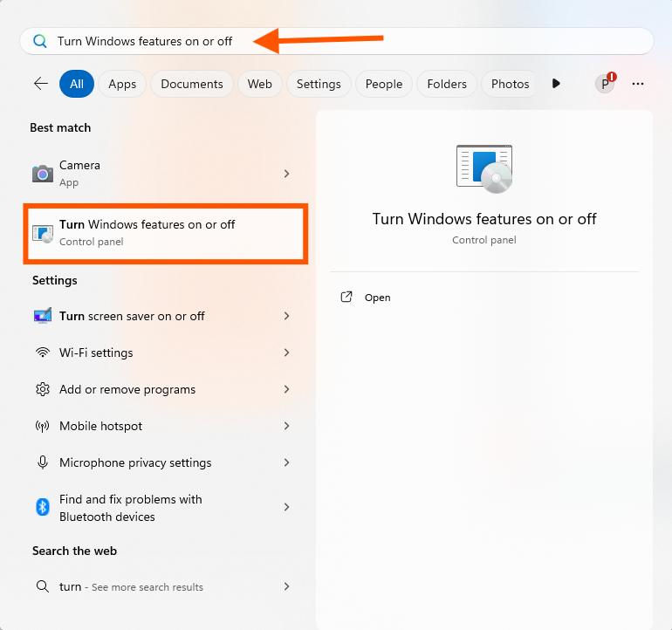Switch to the Folders filter tab
Screen dimensions: 672x630
click(447, 84)
